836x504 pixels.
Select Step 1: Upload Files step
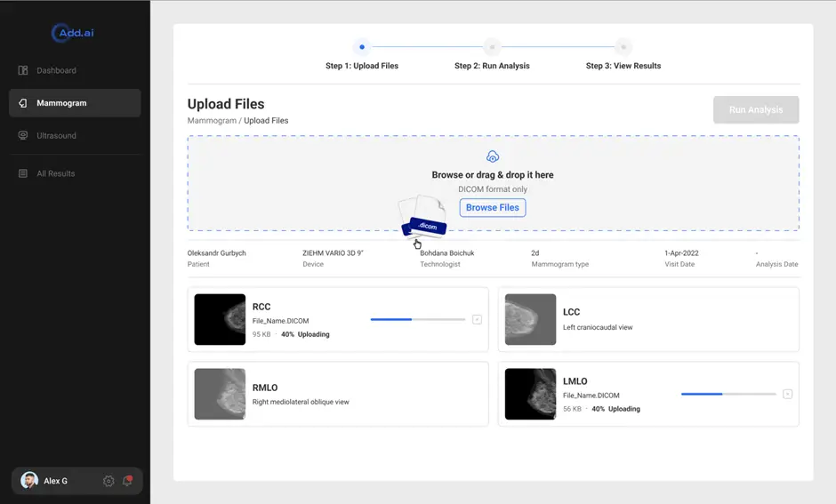tap(361, 47)
